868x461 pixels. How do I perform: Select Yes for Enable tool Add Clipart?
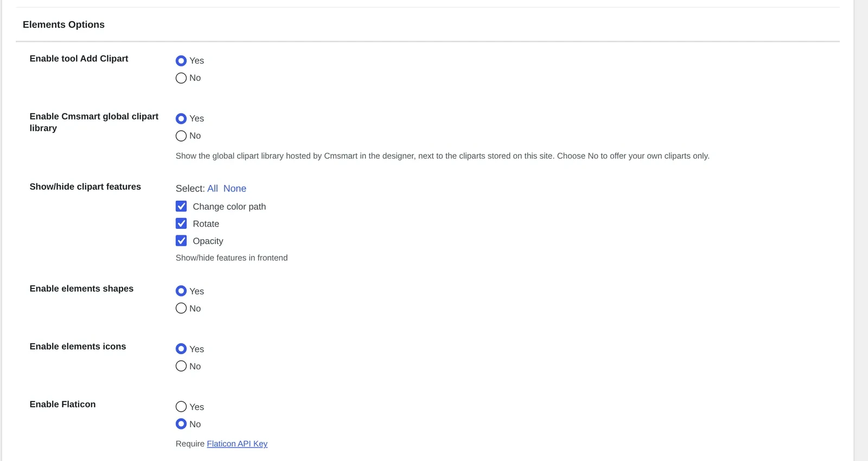pyautogui.click(x=181, y=61)
